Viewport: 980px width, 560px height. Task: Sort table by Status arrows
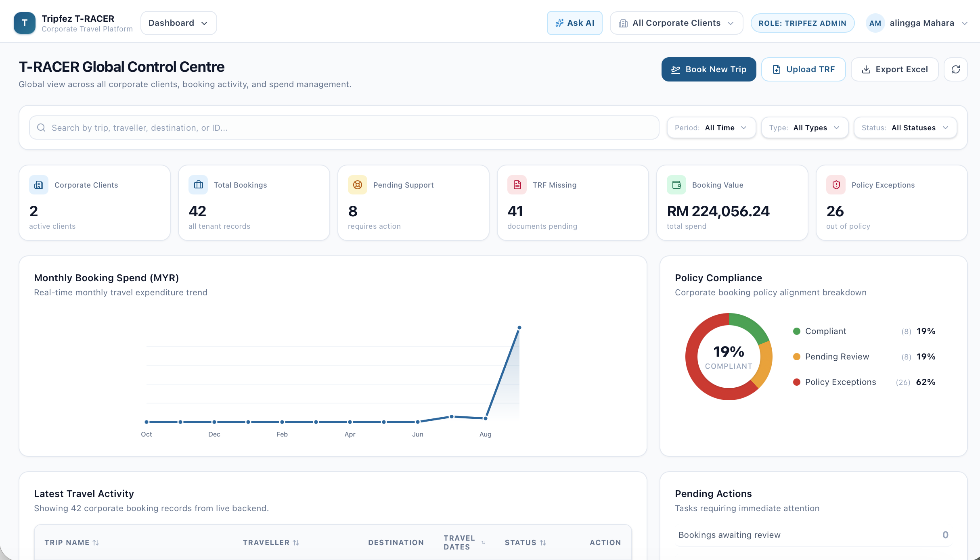pos(543,543)
